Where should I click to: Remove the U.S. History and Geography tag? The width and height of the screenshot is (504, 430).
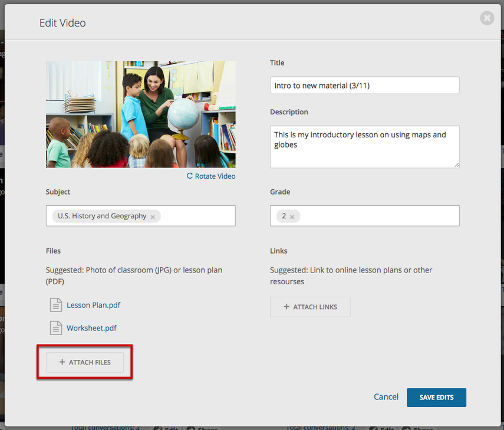point(153,216)
